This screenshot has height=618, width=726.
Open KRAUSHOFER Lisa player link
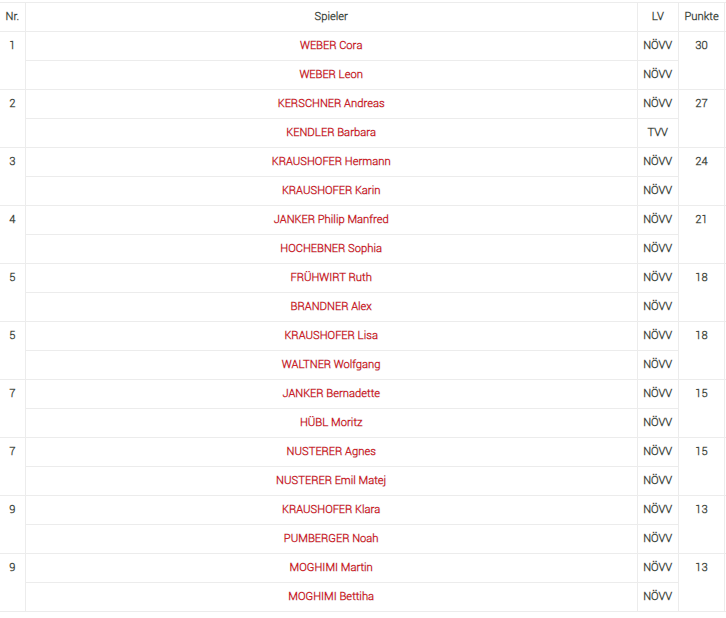coord(331,335)
